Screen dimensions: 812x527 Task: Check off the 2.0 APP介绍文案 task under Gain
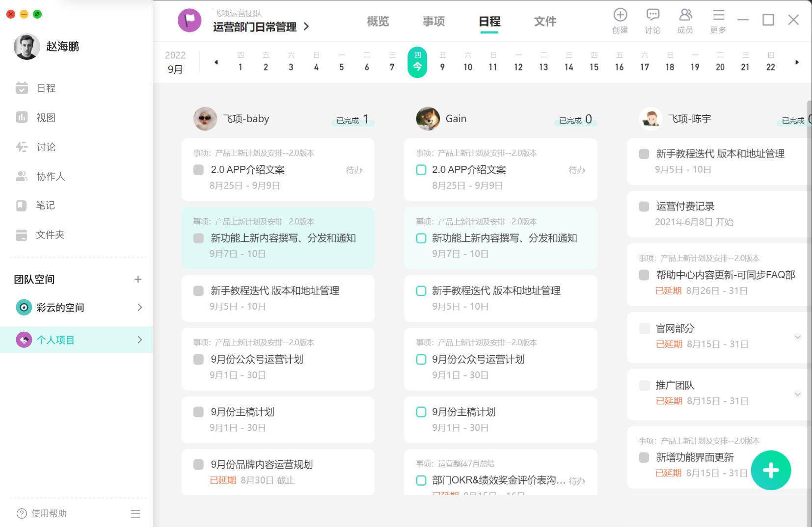pos(421,170)
